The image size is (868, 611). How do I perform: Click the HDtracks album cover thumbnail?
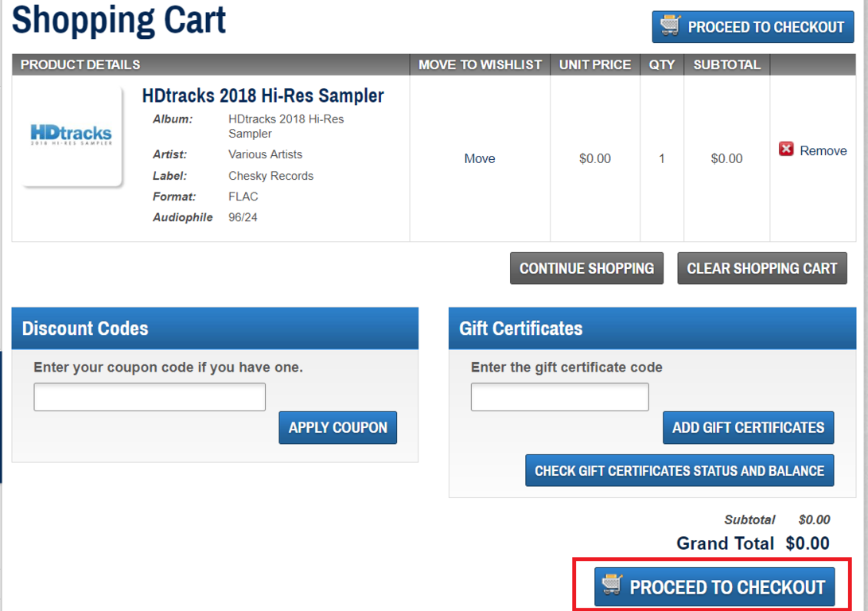point(72,135)
